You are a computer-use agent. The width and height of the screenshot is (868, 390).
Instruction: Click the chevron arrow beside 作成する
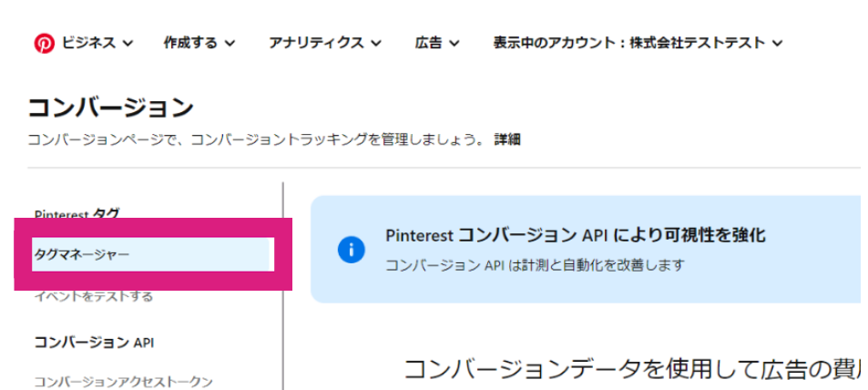(230, 43)
